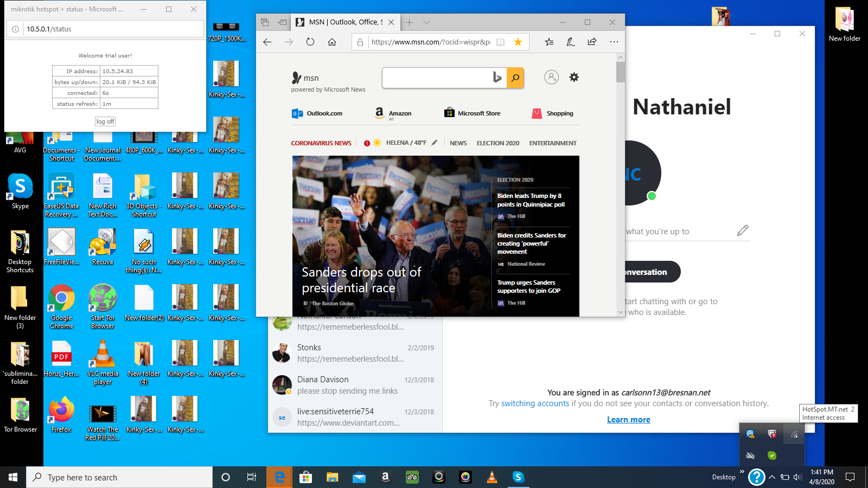Open Microsoft Store link on MSN
Screen dimensions: 868x488
(473, 113)
